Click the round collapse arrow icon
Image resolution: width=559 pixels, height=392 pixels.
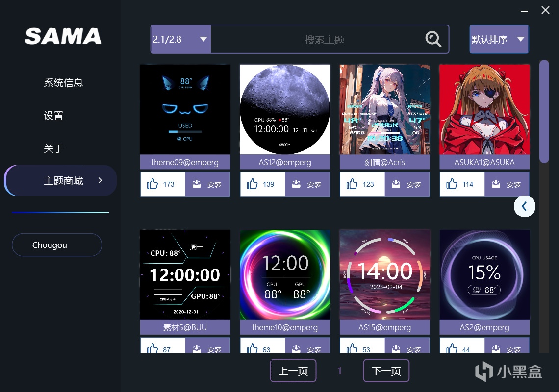click(x=524, y=206)
